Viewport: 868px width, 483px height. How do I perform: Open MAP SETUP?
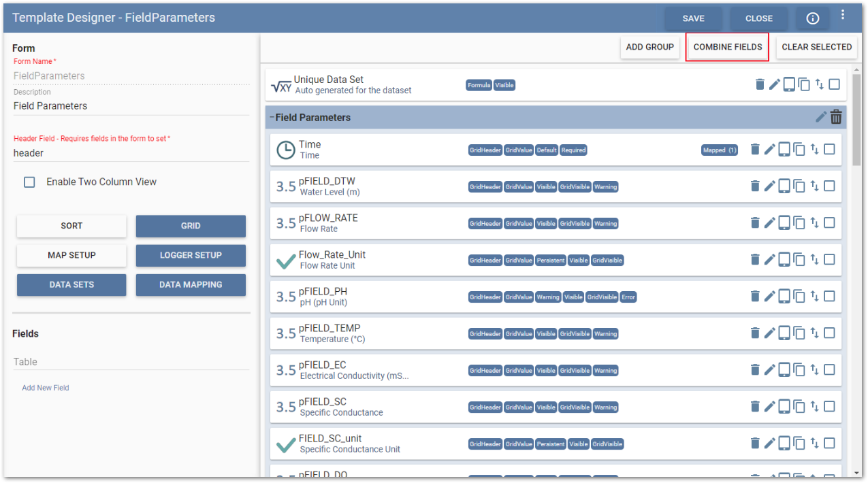coord(71,255)
